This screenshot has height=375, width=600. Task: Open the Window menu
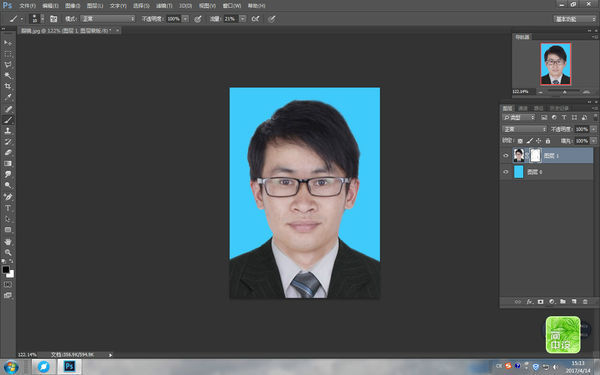pos(232,6)
